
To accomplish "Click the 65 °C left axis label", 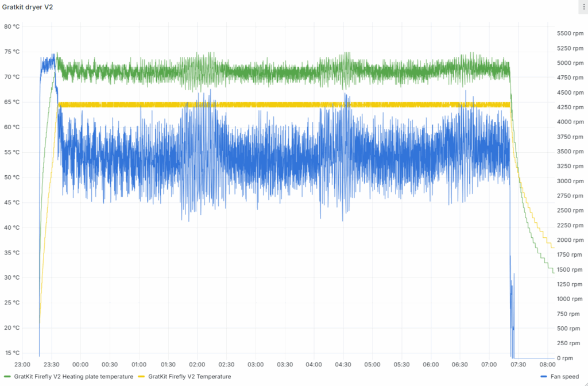I will click(x=11, y=102).
